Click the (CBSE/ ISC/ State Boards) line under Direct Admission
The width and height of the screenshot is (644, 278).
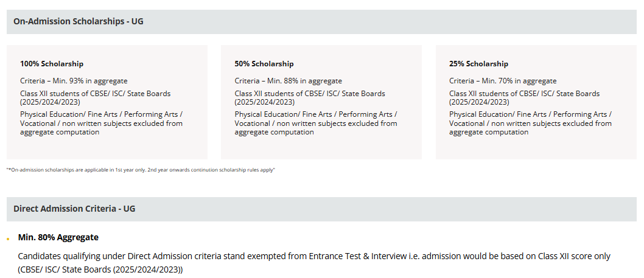click(x=100, y=270)
